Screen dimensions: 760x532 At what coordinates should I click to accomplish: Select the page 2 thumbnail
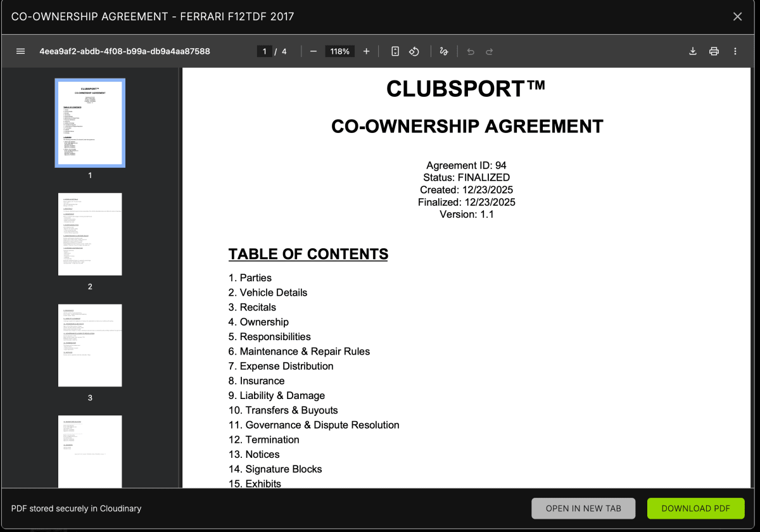pyautogui.click(x=90, y=234)
